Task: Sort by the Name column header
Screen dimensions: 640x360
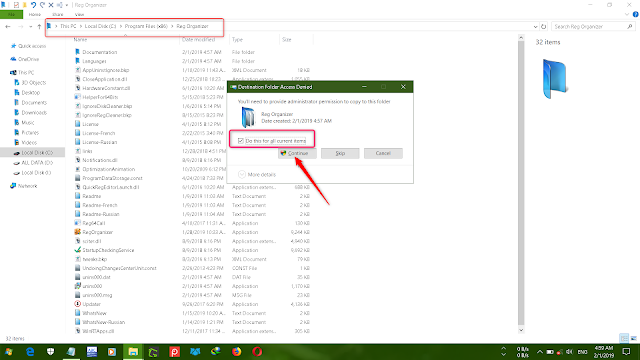Action: pyautogui.click(x=80, y=40)
